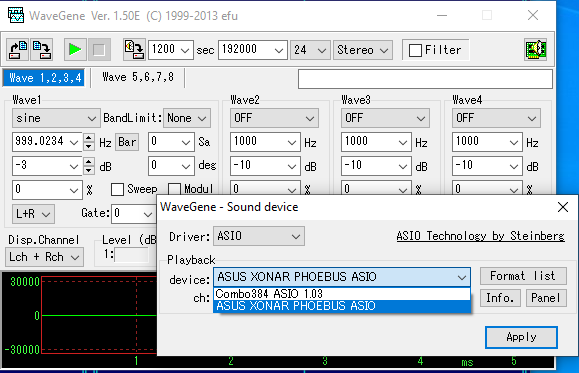Expand the Driver ASIO dropdown
579x373 pixels.
(x=259, y=236)
